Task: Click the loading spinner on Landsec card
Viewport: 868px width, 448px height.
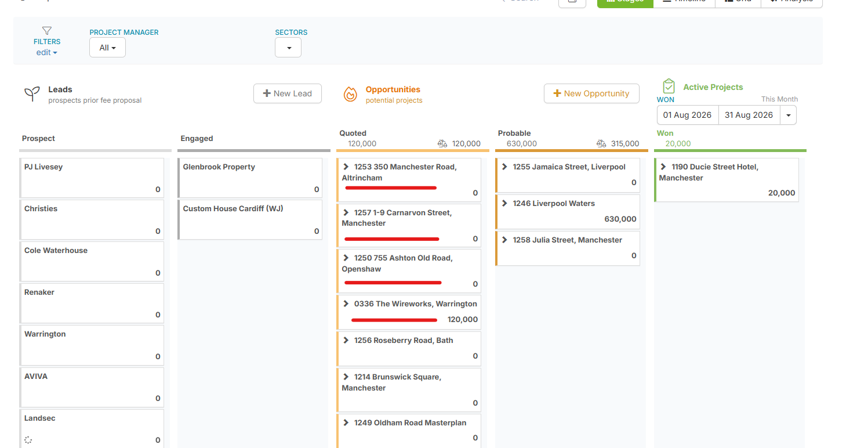Action: tap(28, 440)
